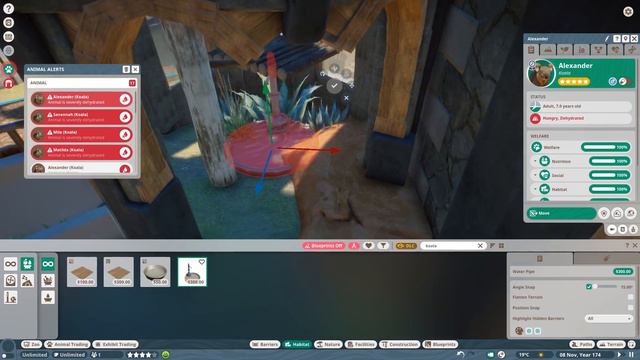Open the funnel filter options
The width and height of the screenshot is (640, 360).
click(383, 246)
